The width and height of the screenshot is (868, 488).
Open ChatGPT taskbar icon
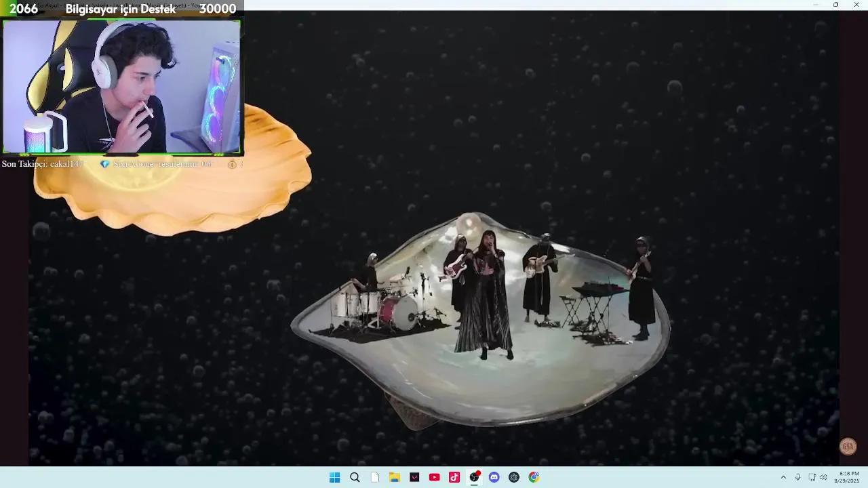(x=514, y=477)
